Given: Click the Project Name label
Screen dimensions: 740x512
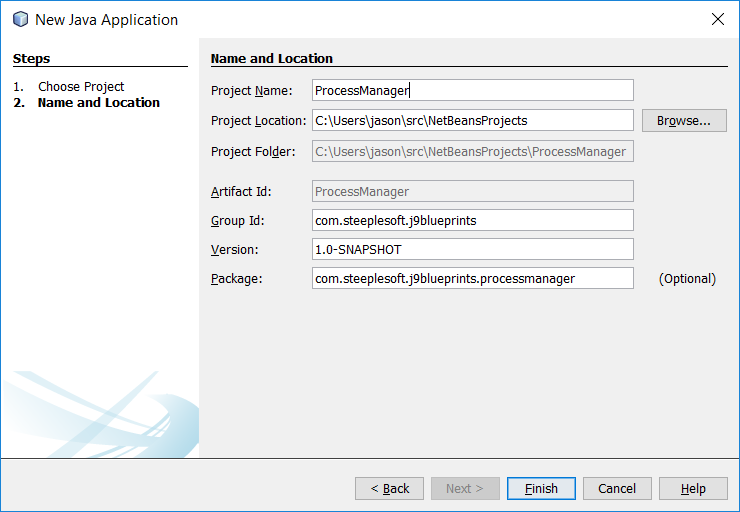Looking at the screenshot, I should click(x=252, y=91).
